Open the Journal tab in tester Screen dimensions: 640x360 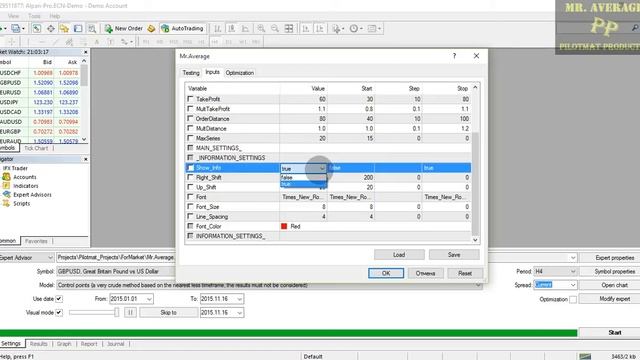tap(116, 344)
